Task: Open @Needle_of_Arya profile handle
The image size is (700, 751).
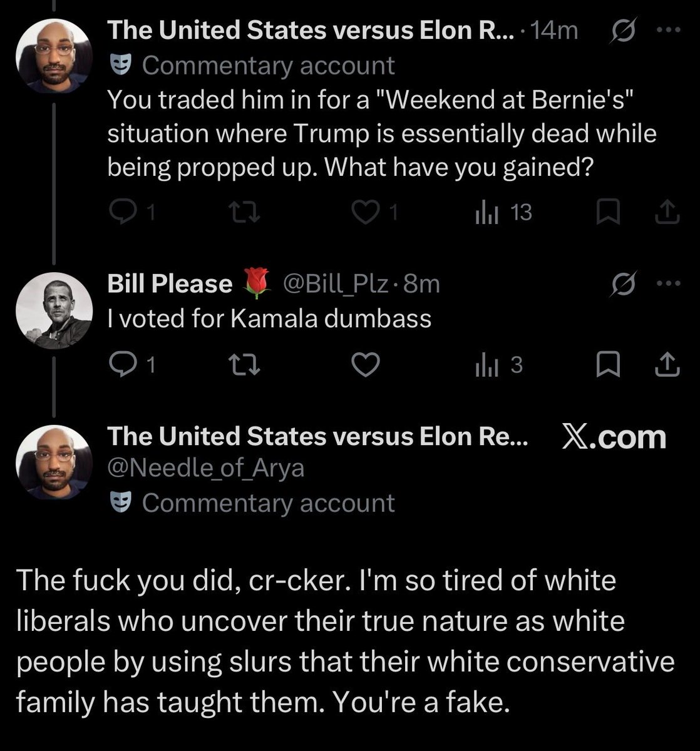Action: (x=206, y=468)
